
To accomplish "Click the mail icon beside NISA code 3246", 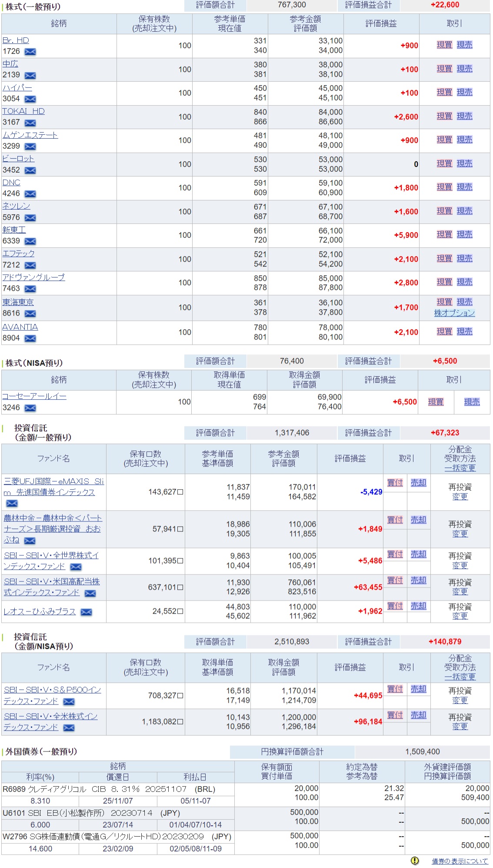I will pos(30,408).
